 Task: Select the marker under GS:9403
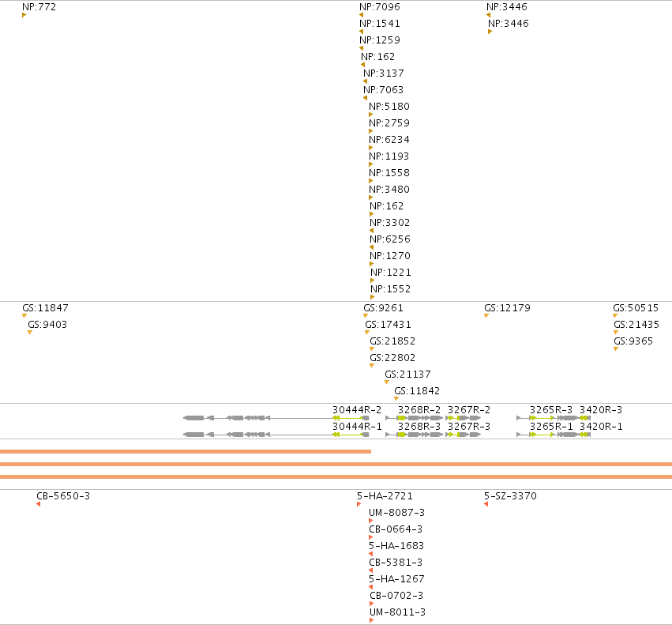coord(30,333)
